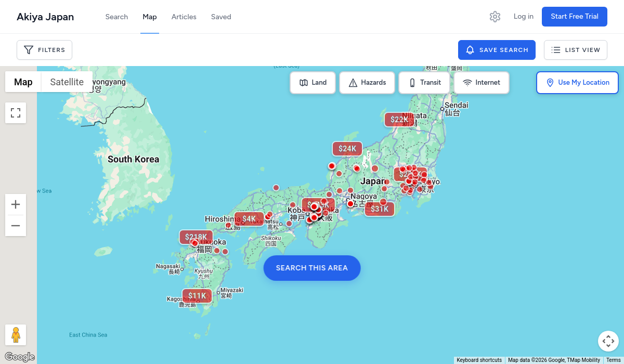
Task: Switch map to Satellite view
Action: pyautogui.click(x=67, y=82)
